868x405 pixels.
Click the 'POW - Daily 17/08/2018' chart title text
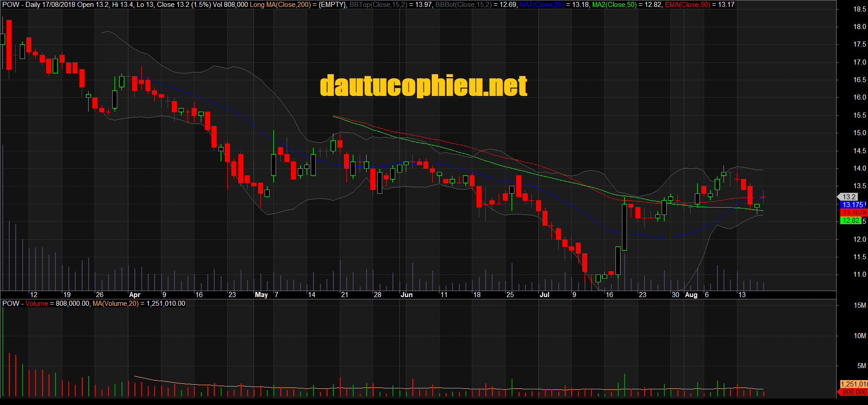[39, 5]
